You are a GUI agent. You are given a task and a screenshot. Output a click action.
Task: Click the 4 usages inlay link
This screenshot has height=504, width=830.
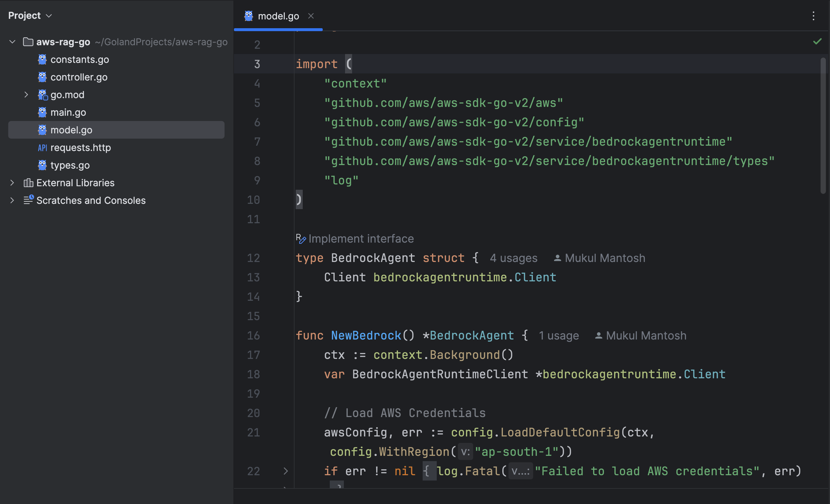pyautogui.click(x=513, y=258)
